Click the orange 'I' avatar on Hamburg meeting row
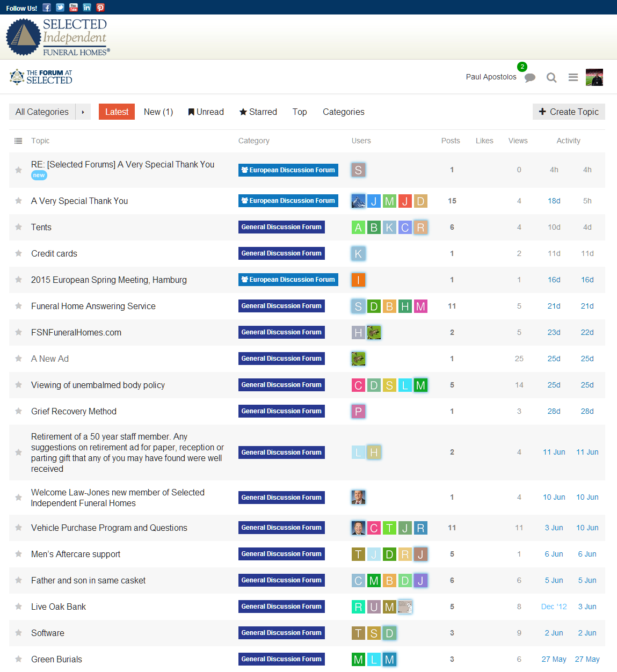The height and width of the screenshot is (672, 617). [x=358, y=280]
